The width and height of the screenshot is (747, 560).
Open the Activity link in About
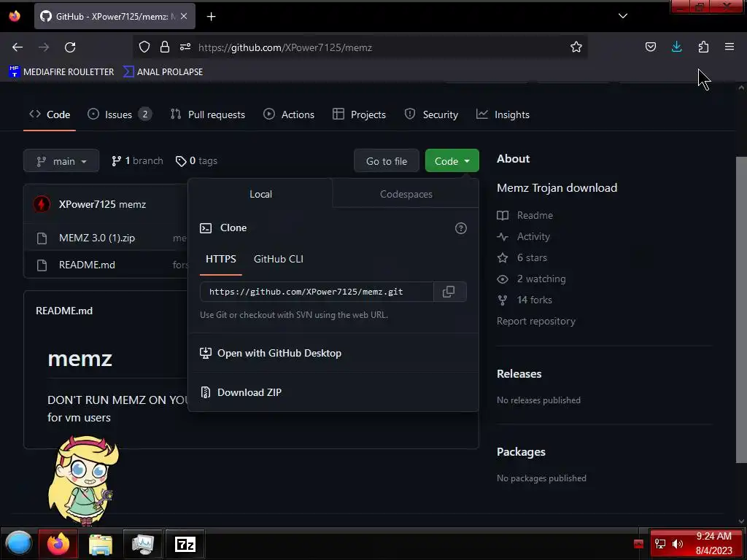[x=523, y=237]
